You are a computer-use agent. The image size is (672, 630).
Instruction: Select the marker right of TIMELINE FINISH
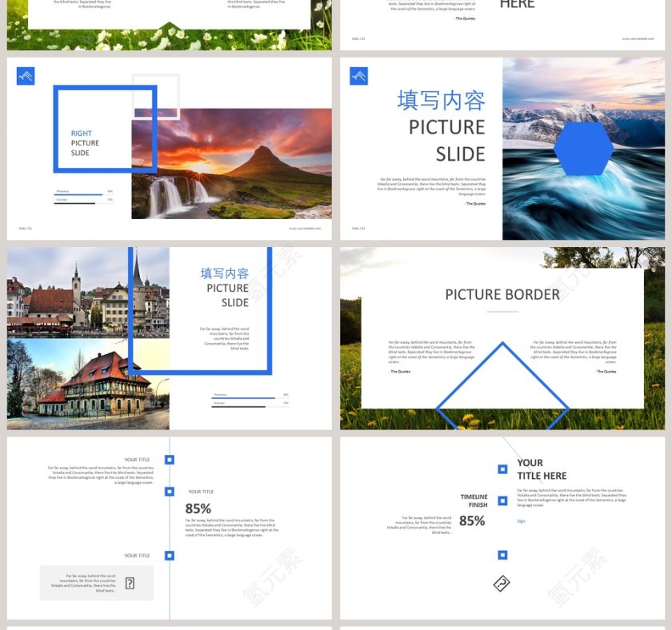click(x=502, y=501)
